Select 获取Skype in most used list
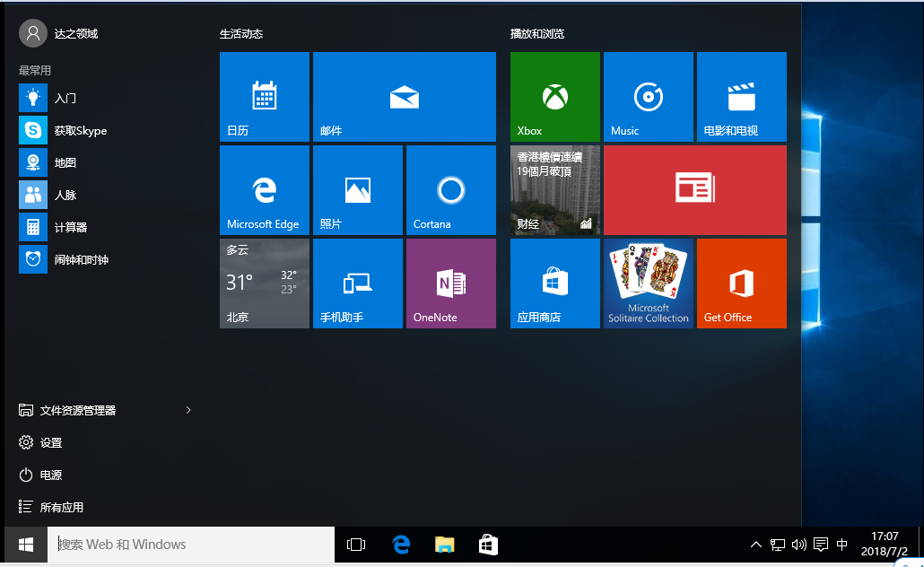 click(79, 130)
